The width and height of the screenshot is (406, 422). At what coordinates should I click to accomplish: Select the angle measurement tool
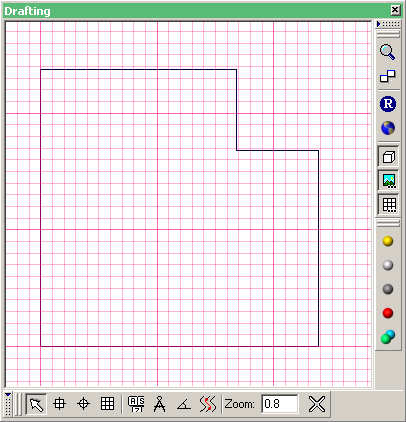point(184,405)
